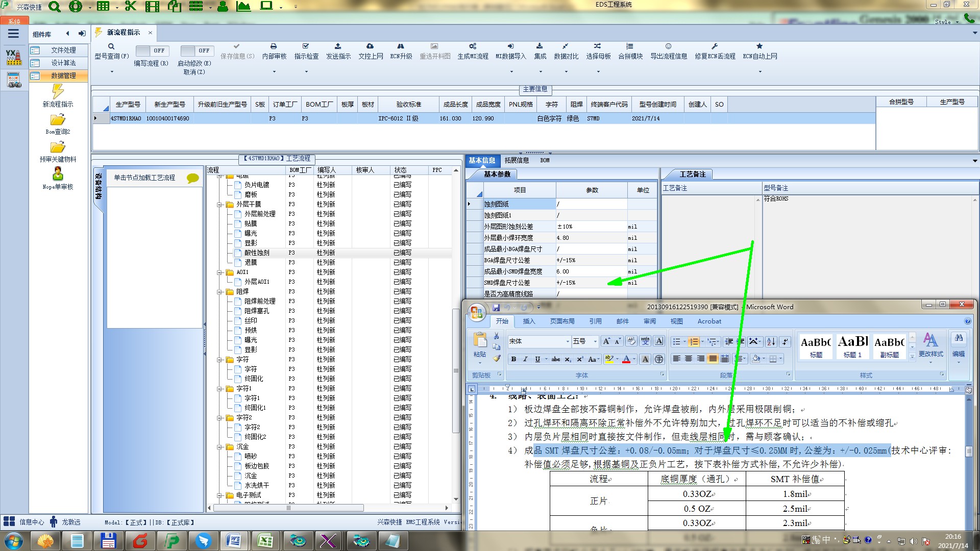Select the 酸性蚀刻 tree node

(257, 253)
